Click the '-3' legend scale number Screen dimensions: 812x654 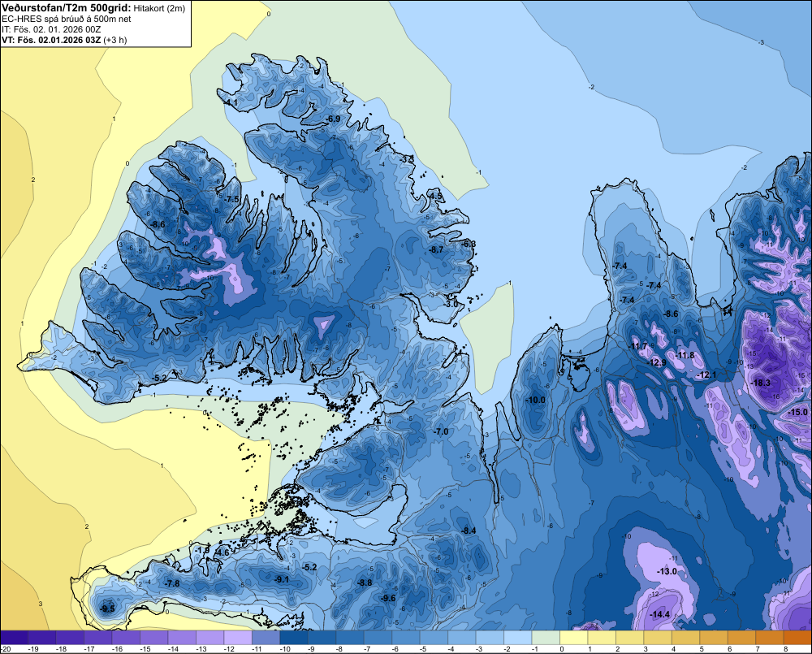[478, 649]
